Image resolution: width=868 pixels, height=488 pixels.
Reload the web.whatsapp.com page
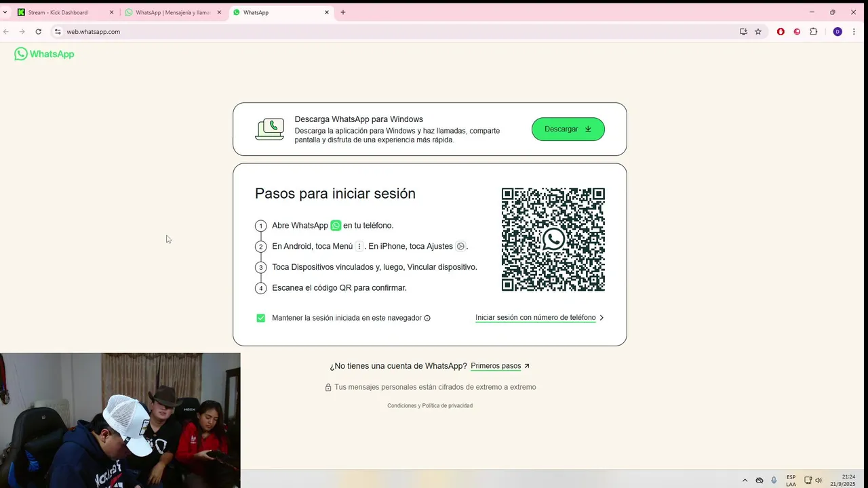39,32
